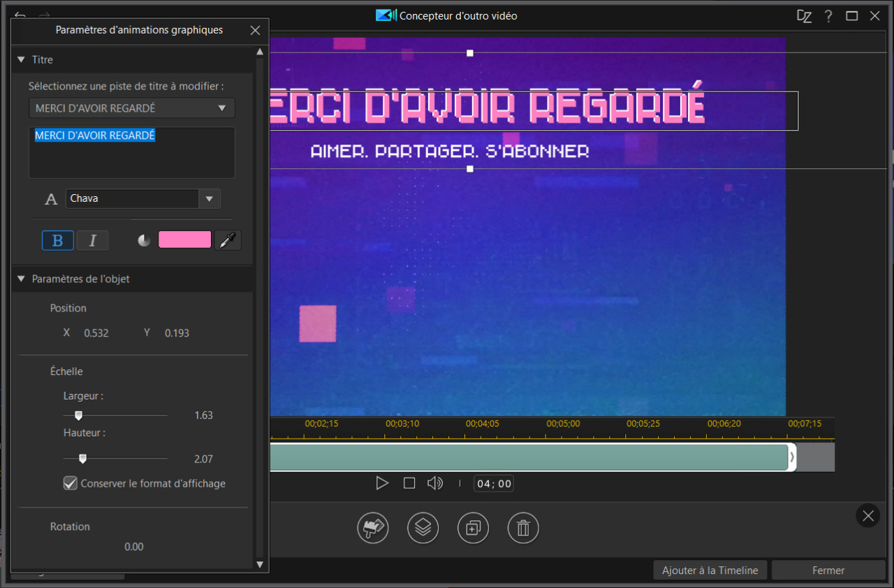Image resolution: width=894 pixels, height=588 pixels.
Task: Open the DirectorZone icon in the title bar
Action: point(804,15)
